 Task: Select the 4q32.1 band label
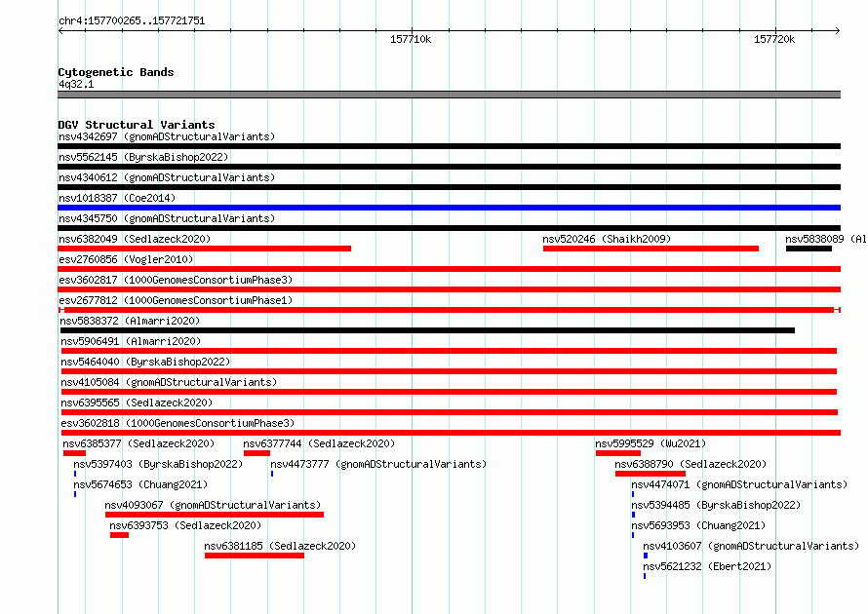(x=76, y=84)
